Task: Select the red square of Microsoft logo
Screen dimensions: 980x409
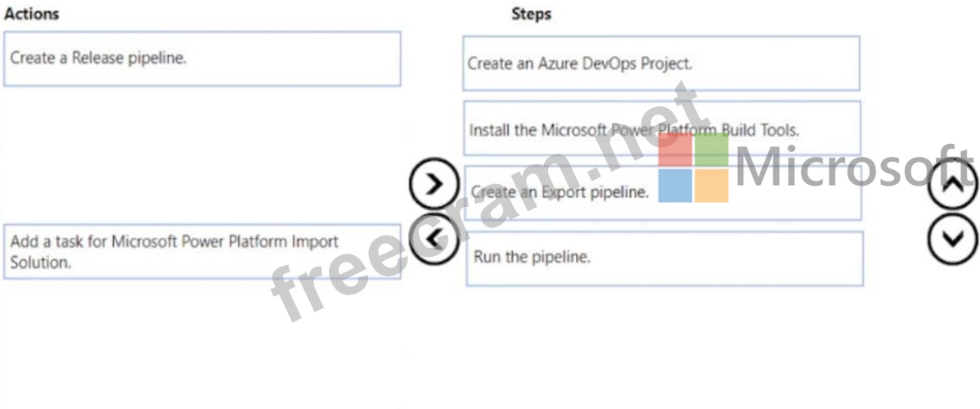Action: (x=675, y=151)
